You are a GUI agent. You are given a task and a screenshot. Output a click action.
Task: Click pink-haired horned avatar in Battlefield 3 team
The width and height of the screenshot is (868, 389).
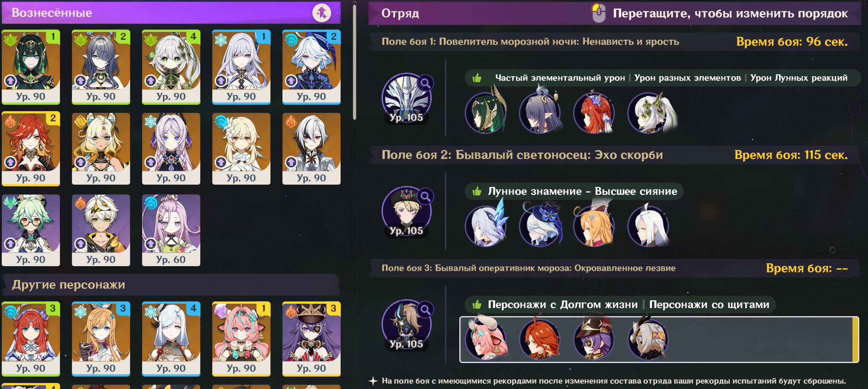click(487, 339)
